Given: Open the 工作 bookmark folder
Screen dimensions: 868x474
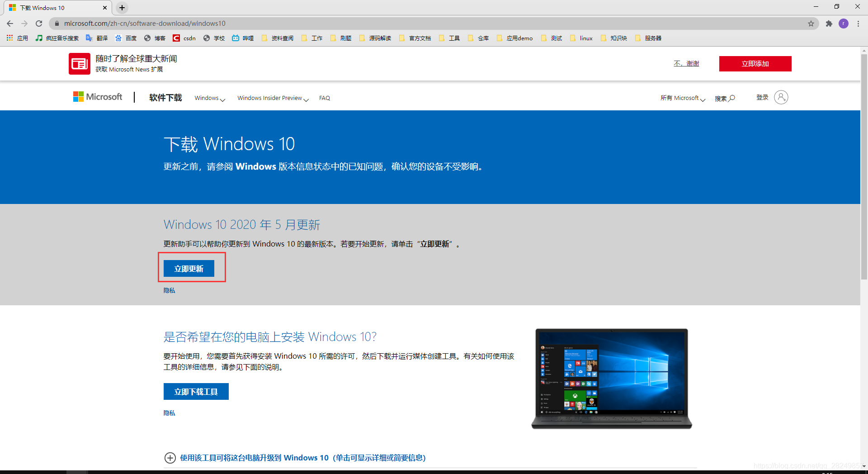Looking at the screenshot, I should coord(312,38).
